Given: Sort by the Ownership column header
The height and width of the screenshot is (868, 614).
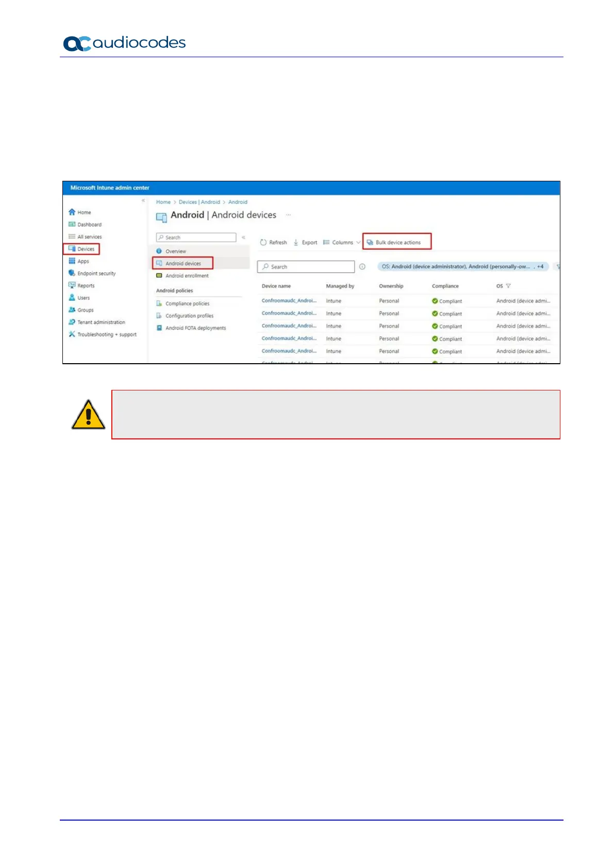Looking at the screenshot, I should pos(391,286).
